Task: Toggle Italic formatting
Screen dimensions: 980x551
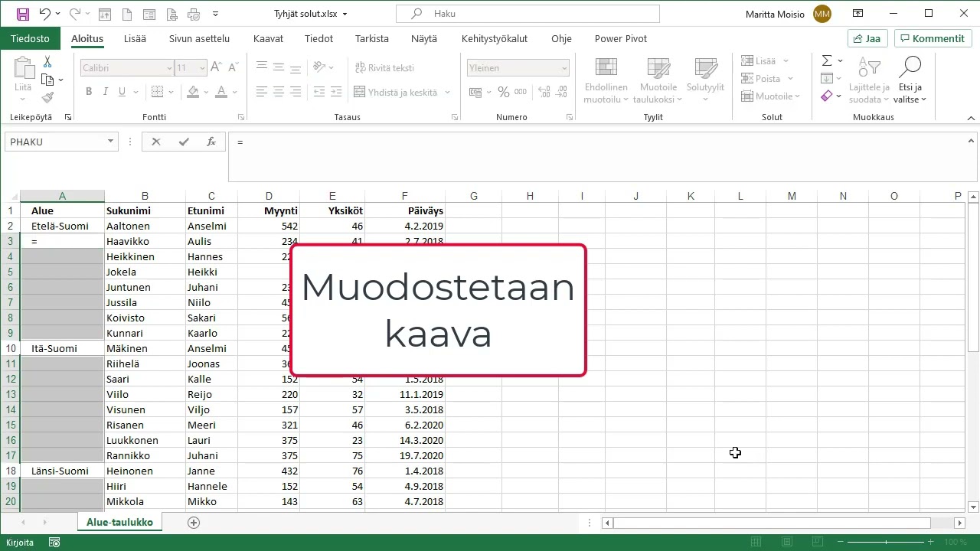Action: 106,92
